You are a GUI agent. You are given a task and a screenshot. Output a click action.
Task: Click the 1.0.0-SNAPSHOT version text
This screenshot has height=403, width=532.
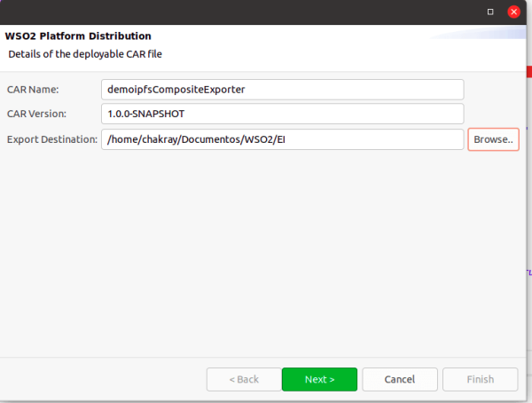coord(146,115)
